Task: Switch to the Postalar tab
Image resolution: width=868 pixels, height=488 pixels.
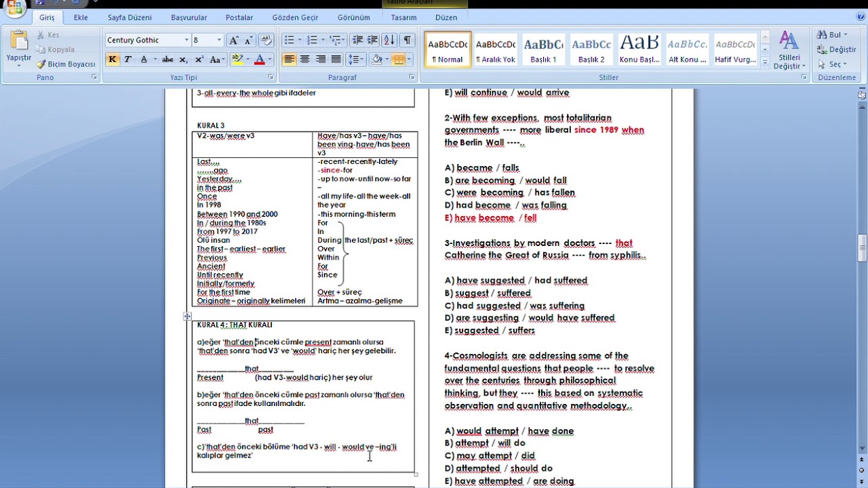Action: 239,18
